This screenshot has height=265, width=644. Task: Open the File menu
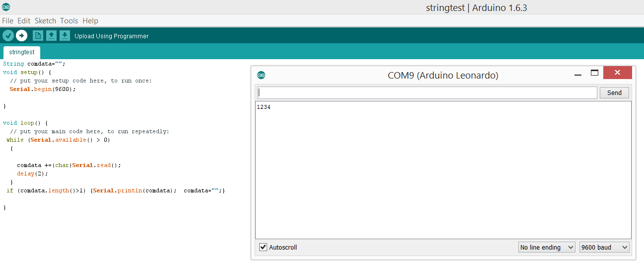pyautogui.click(x=7, y=21)
